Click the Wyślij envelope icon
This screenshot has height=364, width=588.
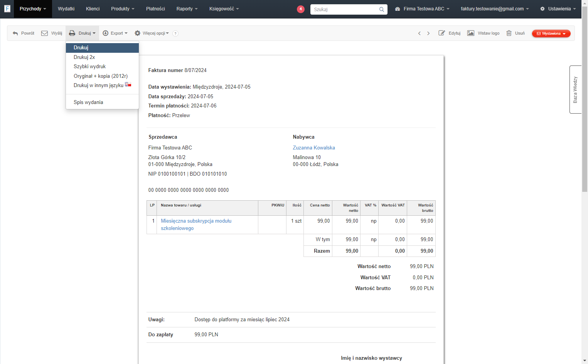[45, 33]
